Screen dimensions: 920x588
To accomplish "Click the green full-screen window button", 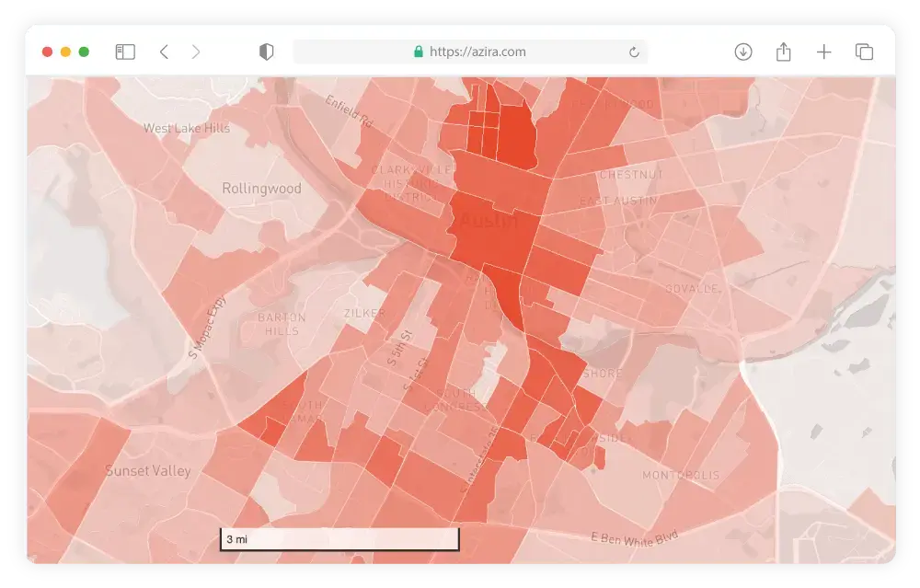I will pyautogui.click(x=84, y=52).
